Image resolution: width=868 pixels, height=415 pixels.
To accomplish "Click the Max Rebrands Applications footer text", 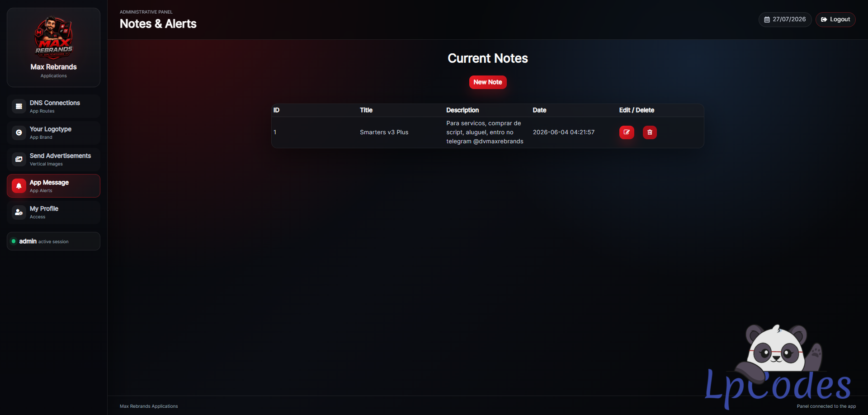I will (149, 406).
